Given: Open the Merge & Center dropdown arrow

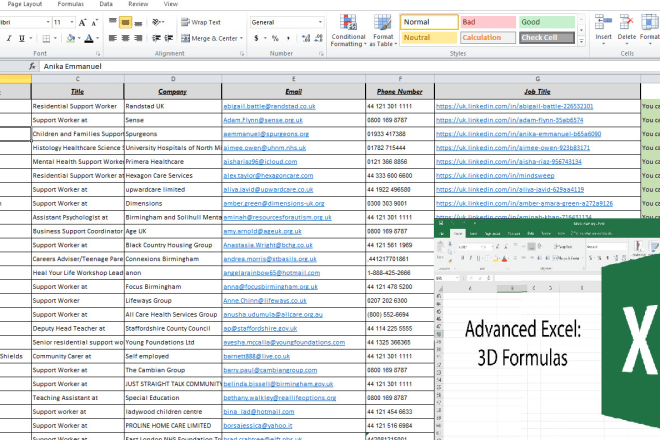Looking at the screenshot, I should click(242, 38).
